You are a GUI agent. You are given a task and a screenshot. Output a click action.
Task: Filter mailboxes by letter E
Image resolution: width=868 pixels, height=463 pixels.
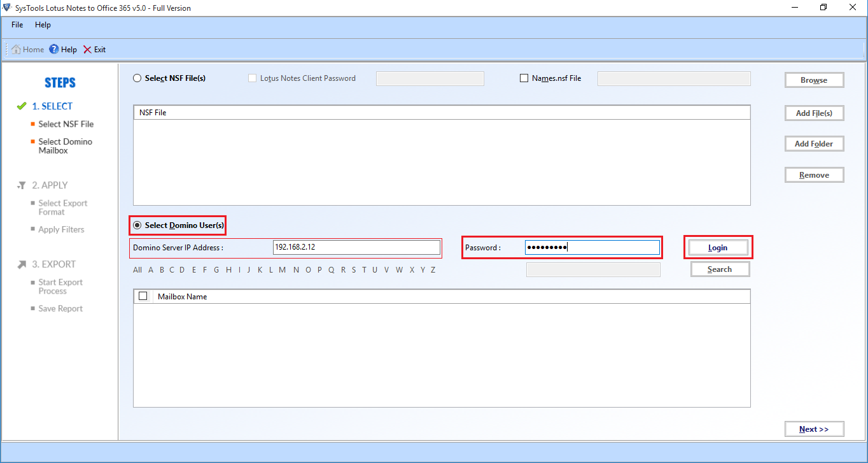click(193, 270)
